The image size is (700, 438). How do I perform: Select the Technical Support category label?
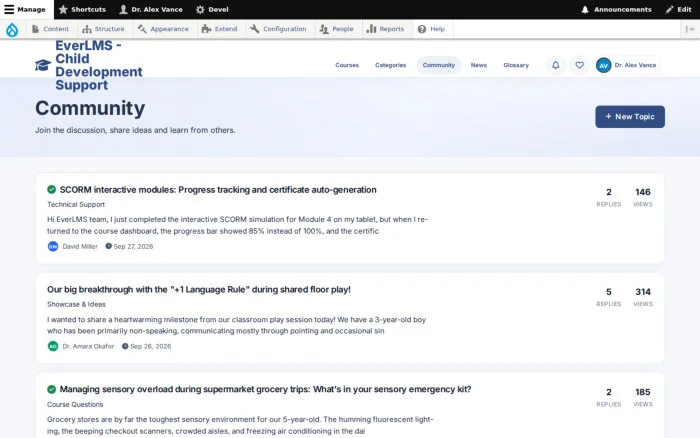76,204
